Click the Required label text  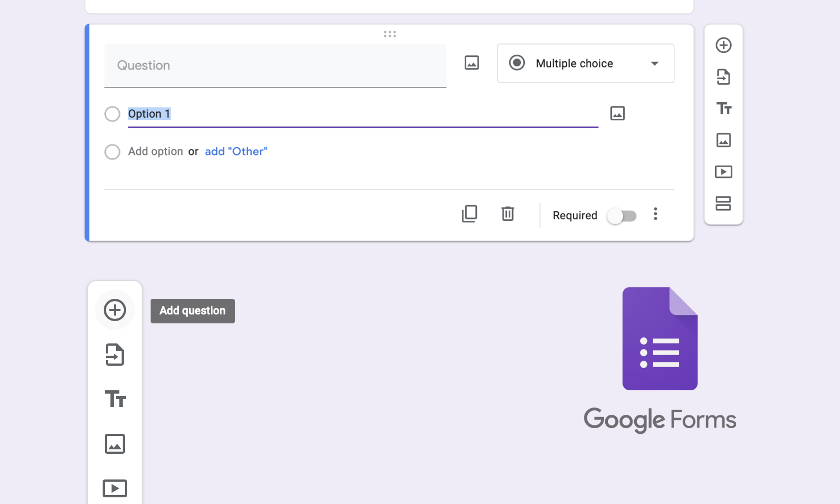pyautogui.click(x=575, y=215)
